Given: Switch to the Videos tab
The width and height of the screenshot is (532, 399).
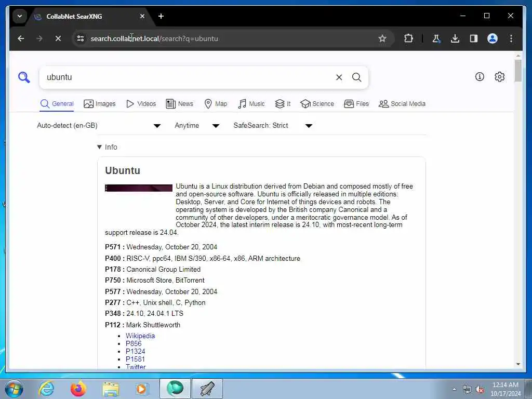Looking at the screenshot, I should point(141,104).
